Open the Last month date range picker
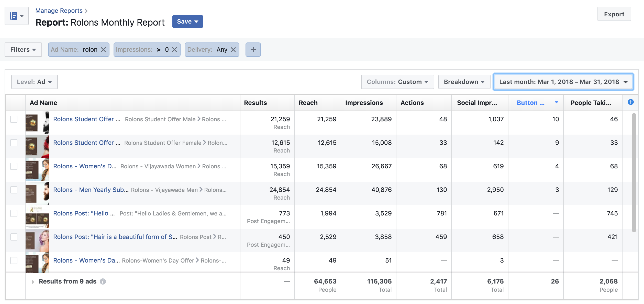Screen dimensions: 644x304 click(x=563, y=82)
